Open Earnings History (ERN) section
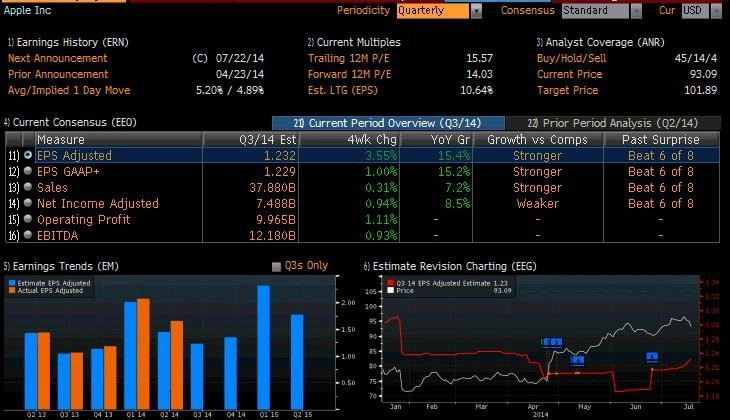The image size is (730, 420). coord(68,42)
